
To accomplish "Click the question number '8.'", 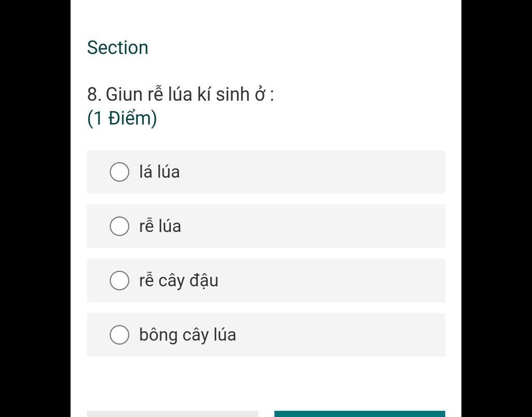I will pyautogui.click(x=95, y=94).
